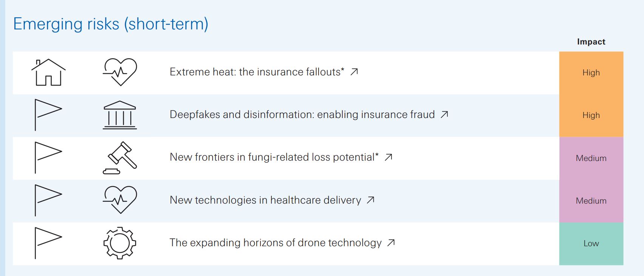Click the Emerging risks (short-term) heading
The height and width of the screenshot is (276, 644).
coord(111,24)
